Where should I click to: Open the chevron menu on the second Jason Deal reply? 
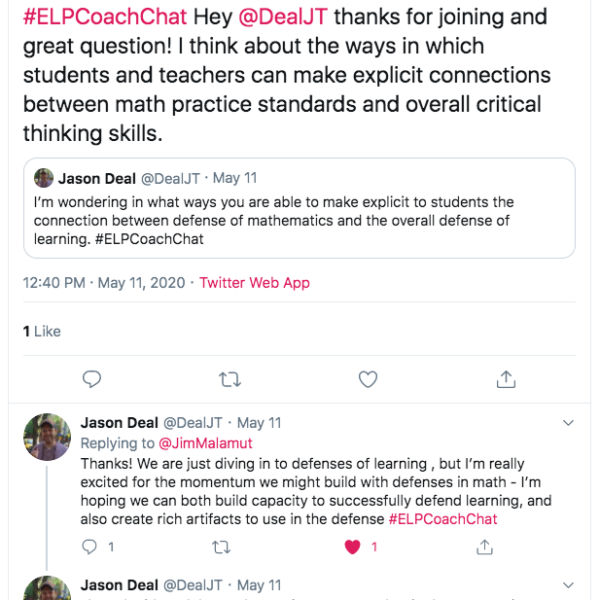568,585
